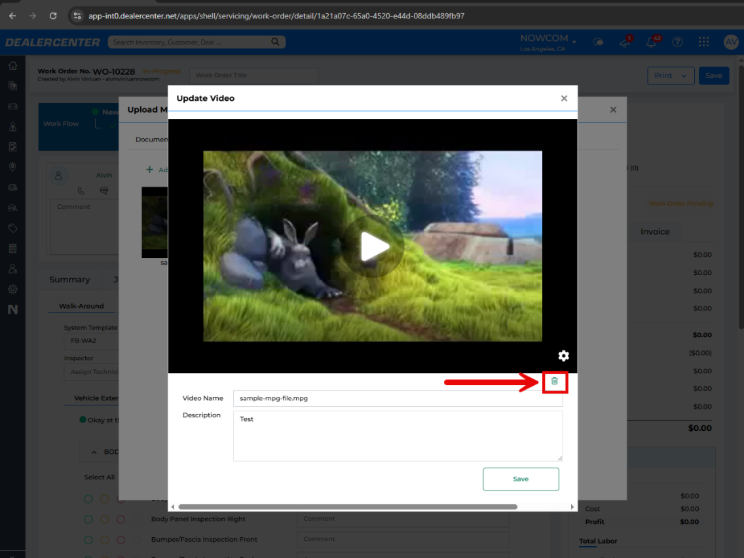
Task: Click customer phone icon
Action: [x=81, y=191]
